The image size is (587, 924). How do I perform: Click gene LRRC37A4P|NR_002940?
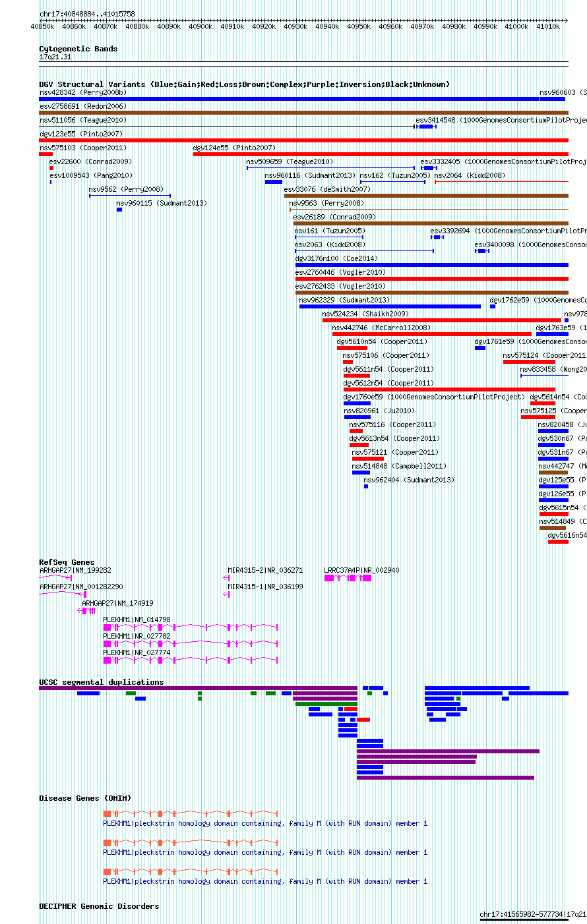(361, 570)
